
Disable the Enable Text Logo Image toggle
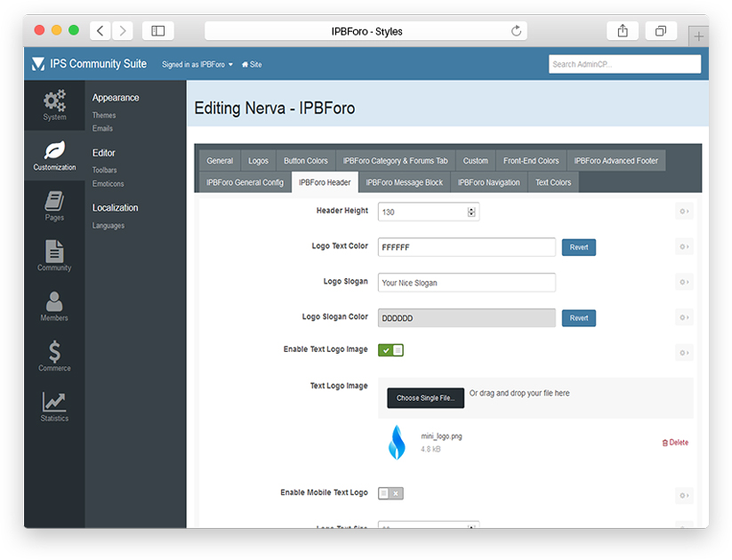point(390,350)
